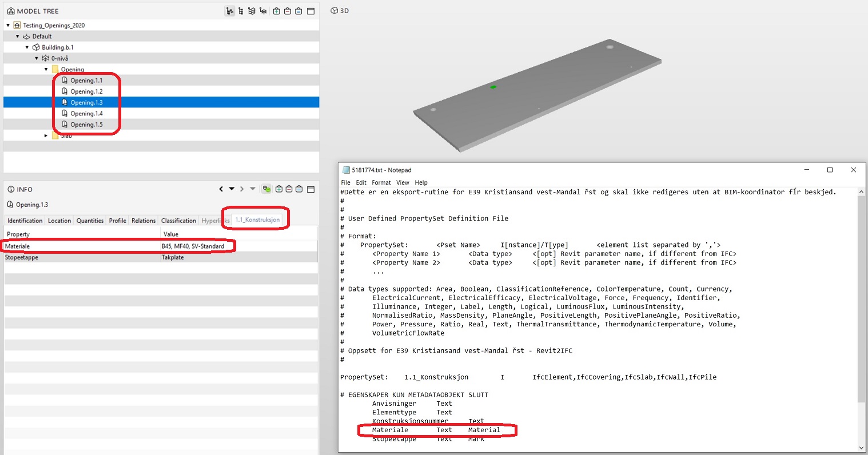Add a new panel from the Model Tree toolbar
Screen dimensions: 868x455
click(276, 11)
